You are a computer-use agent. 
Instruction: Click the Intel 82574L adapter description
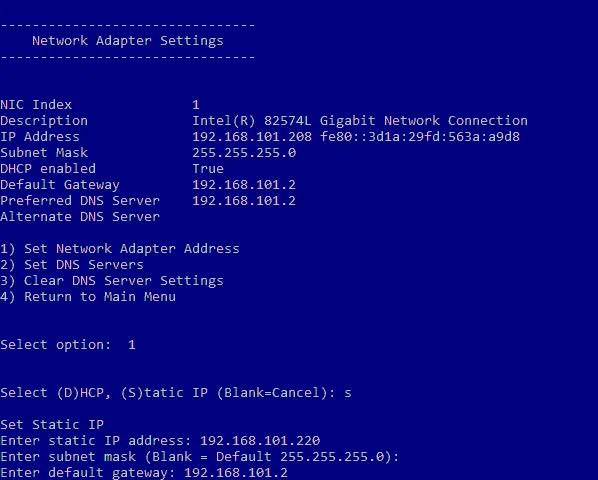[360, 121]
